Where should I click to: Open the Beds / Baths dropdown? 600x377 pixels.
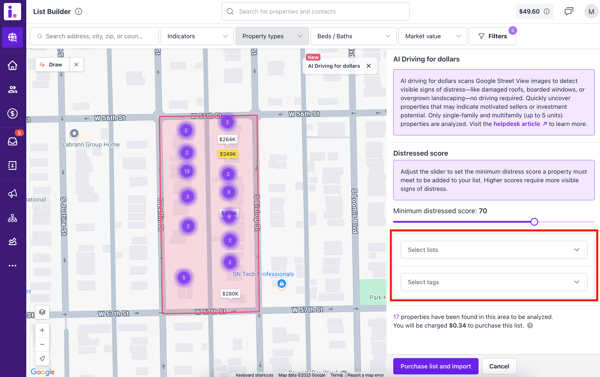[x=354, y=36]
